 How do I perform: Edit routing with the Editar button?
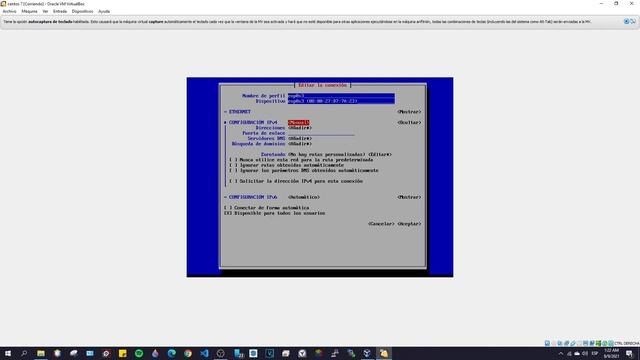tap(380, 154)
